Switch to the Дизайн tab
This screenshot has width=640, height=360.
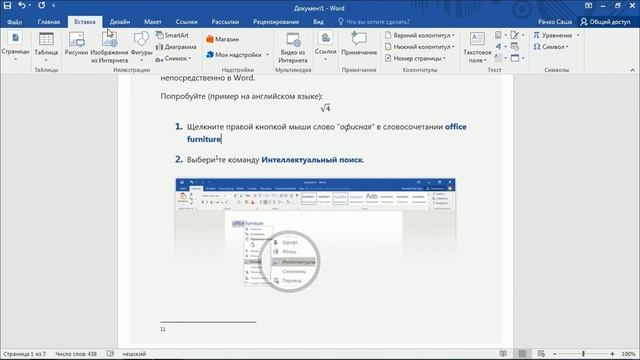120,22
